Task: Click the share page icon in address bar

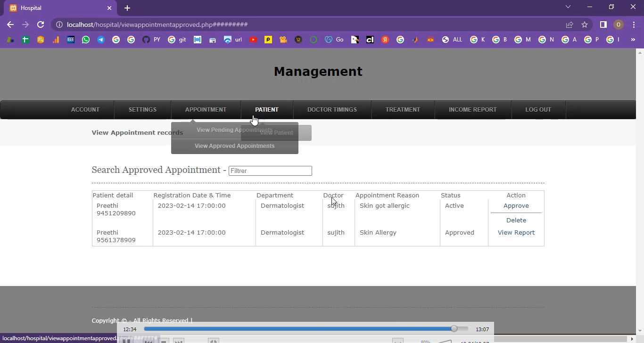Action: 570,24
